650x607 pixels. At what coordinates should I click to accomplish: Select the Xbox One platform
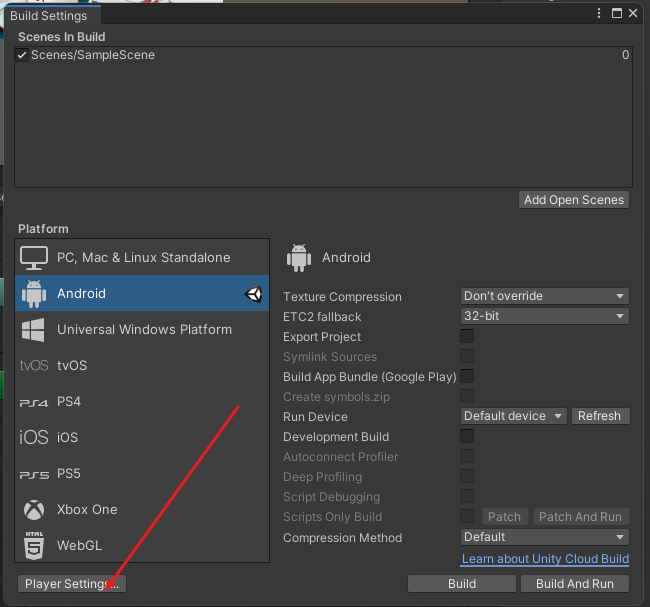pyautogui.click(x=142, y=510)
